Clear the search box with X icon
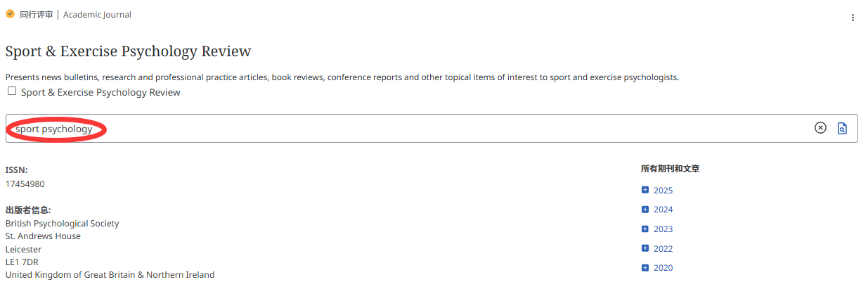This screenshot has width=868, height=282. click(820, 128)
